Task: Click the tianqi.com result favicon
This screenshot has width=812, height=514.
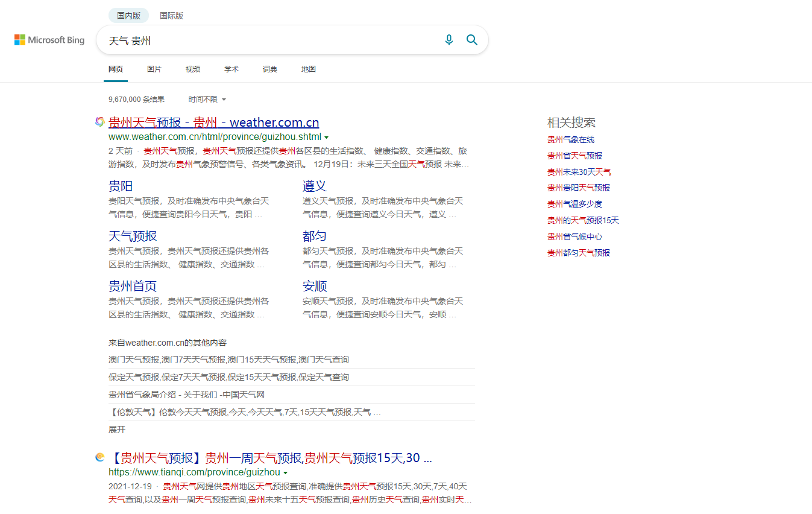Action: click(99, 457)
